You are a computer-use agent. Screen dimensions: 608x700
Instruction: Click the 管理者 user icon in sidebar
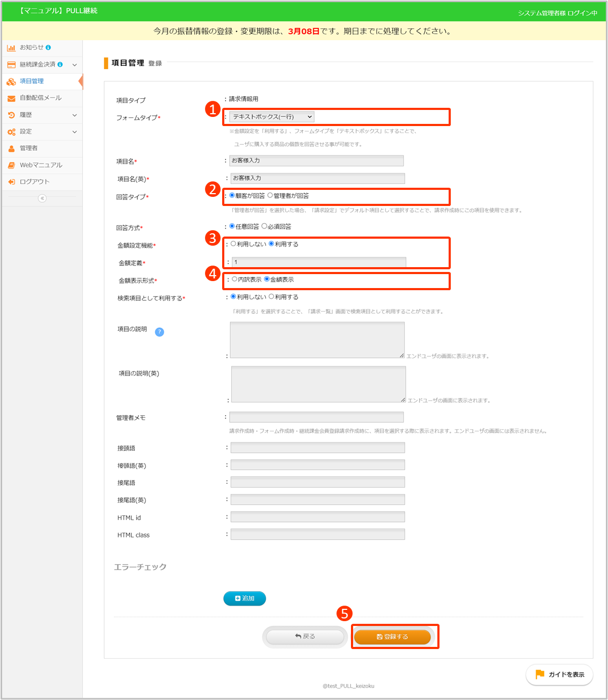click(11, 149)
